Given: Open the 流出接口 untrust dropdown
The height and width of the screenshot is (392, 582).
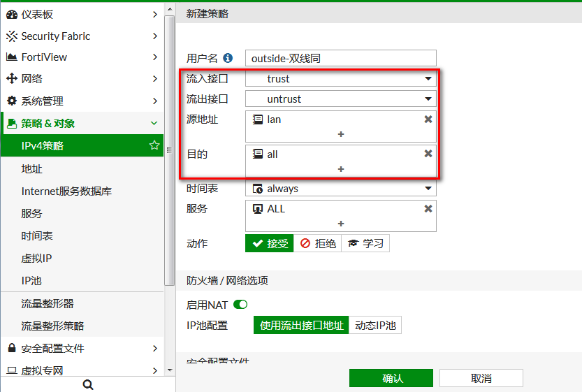Looking at the screenshot, I should [341, 99].
